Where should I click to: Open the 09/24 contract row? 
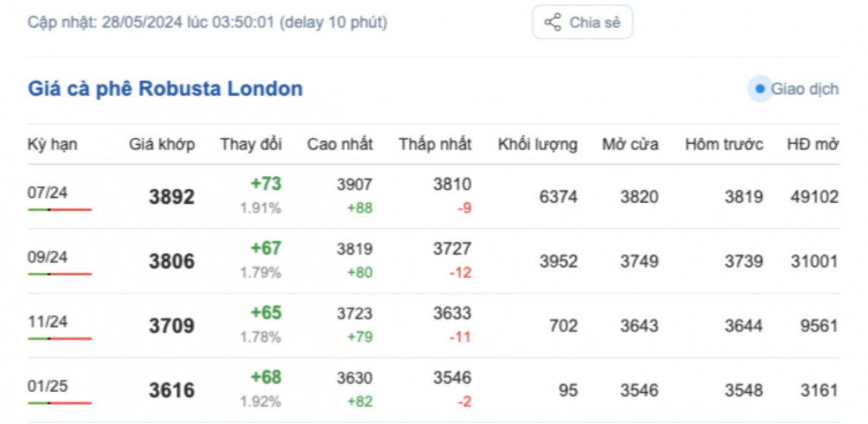click(x=48, y=257)
